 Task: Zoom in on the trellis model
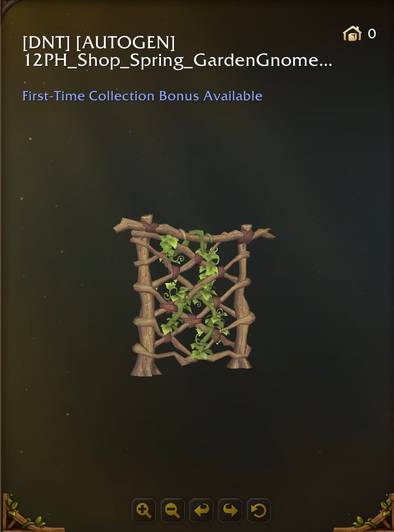tap(144, 510)
